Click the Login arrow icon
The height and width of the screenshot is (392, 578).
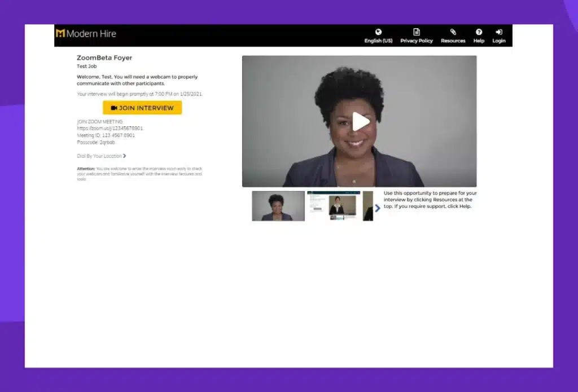coord(498,32)
